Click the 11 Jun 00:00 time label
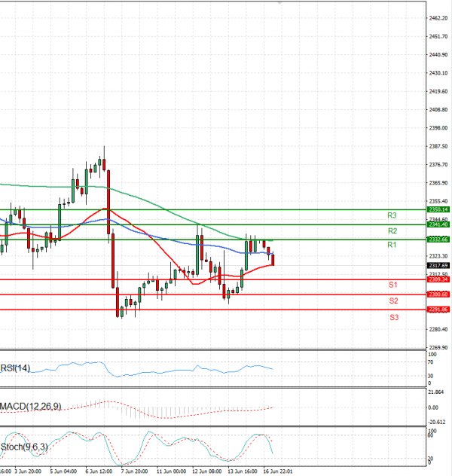Viewport: 452px width, 476px height. point(171,471)
